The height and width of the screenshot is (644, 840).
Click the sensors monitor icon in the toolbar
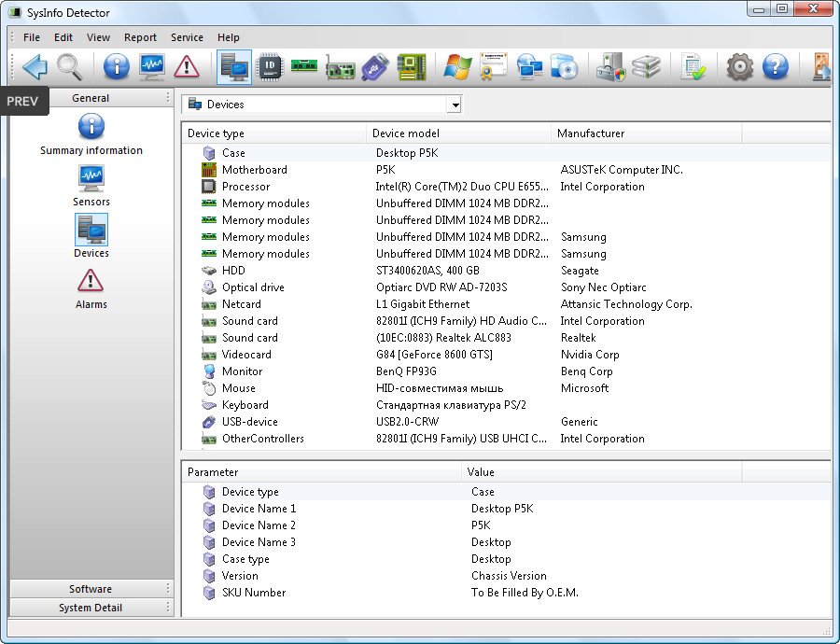[x=152, y=67]
